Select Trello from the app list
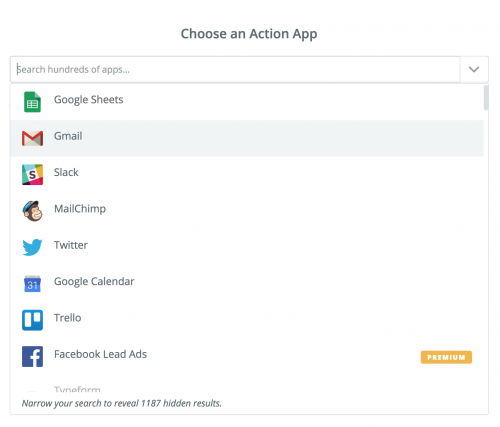 pos(247,320)
